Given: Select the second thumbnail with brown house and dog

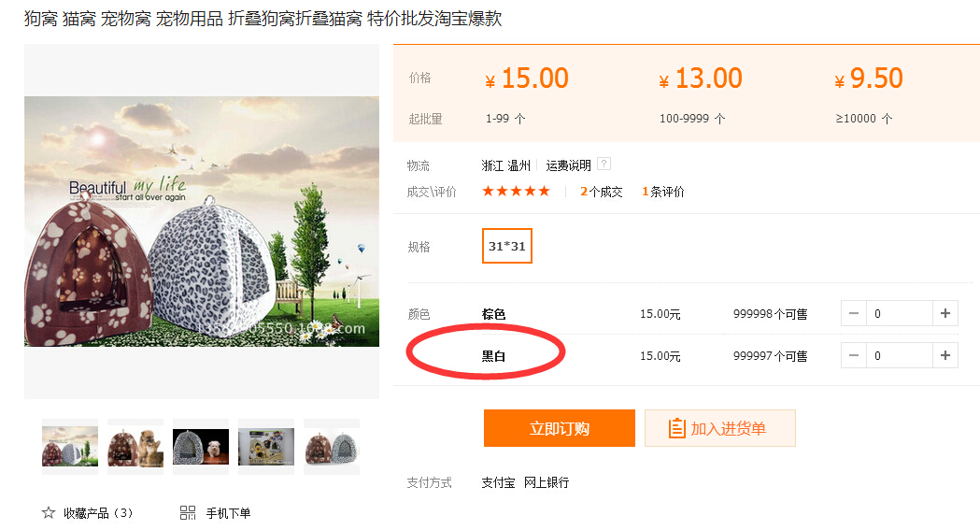Looking at the screenshot, I should 135,447.
